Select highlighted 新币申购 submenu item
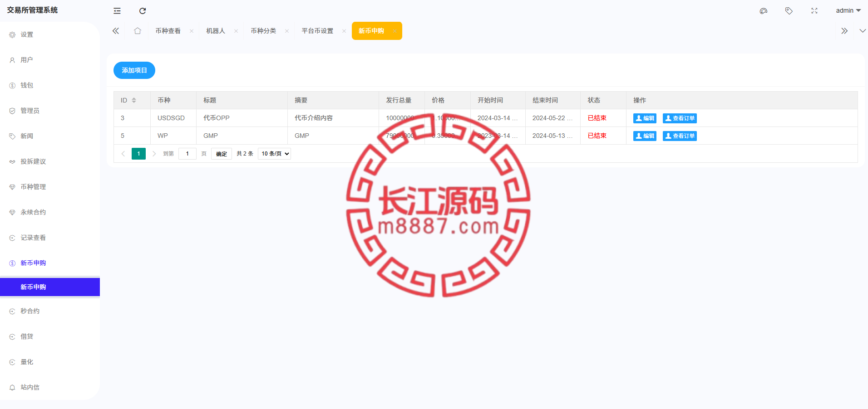 pyautogui.click(x=50, y=287)
